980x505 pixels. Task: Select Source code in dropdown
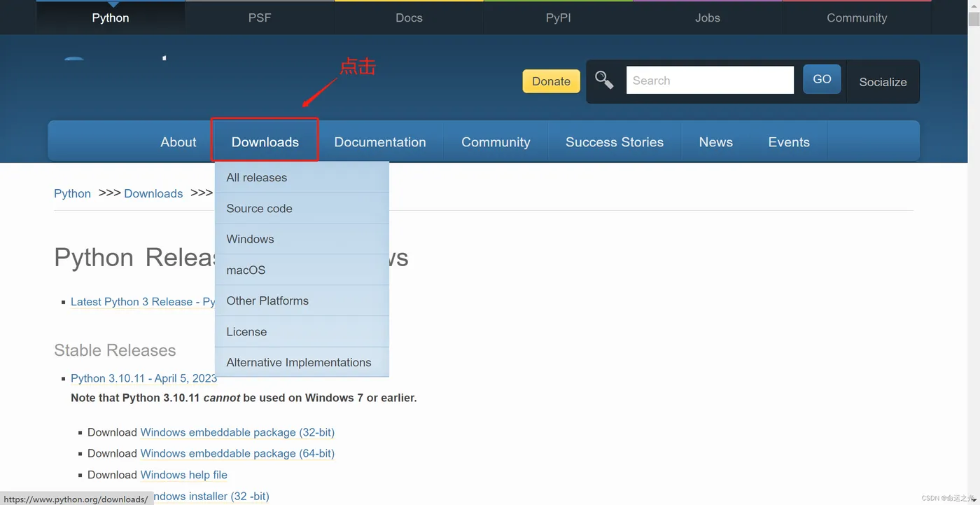pos(302,208)
